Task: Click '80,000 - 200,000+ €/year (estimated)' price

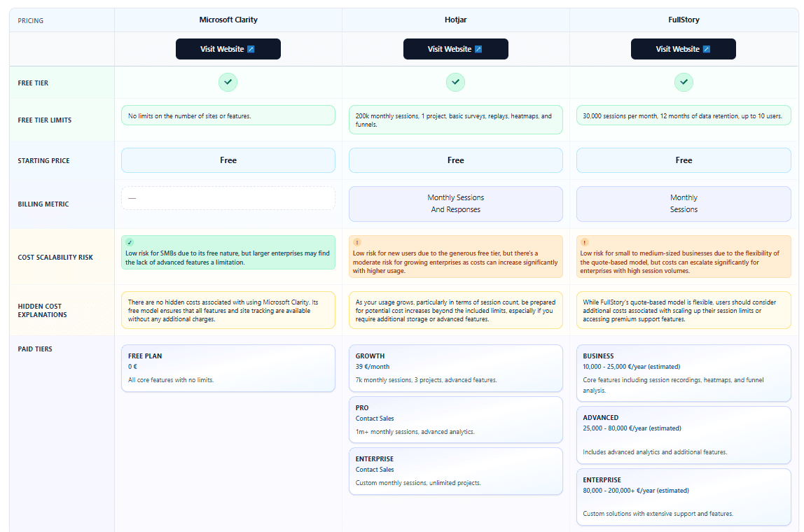Action: tap(636, 491)
